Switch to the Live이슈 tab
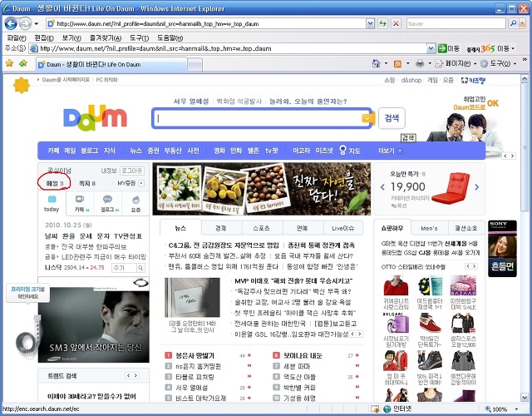 click(x=343, y=228)
